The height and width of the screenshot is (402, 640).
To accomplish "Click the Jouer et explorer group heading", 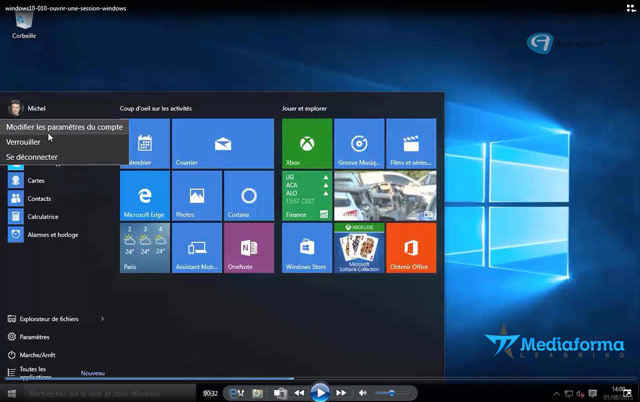I will tap(304, 109).
